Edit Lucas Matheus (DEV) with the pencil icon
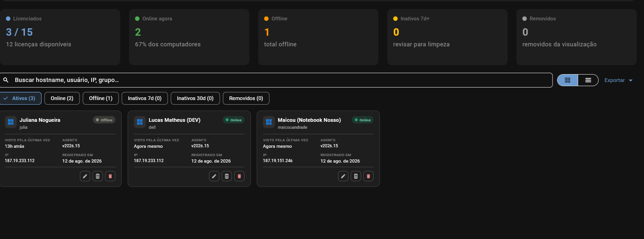Image resolution: width=644 pixels, height=239 pixels. [x=214, y=176]
